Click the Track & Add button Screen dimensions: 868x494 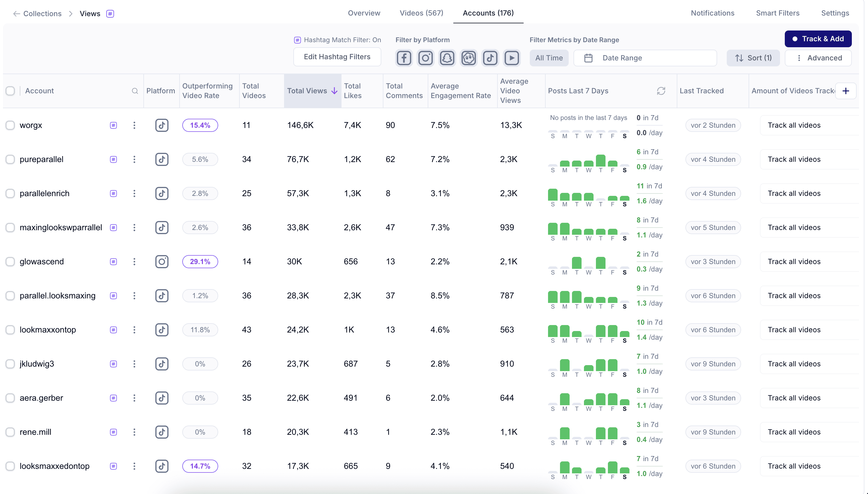(818, 39)
